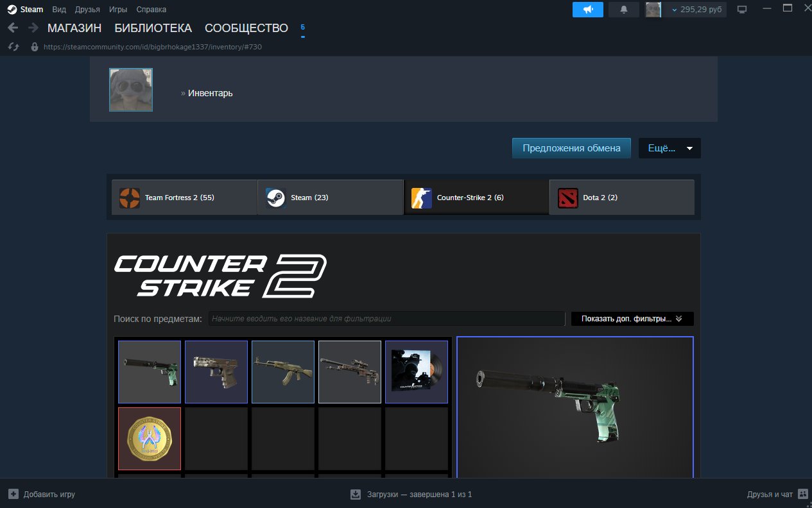Select the scoped sniper rifle item

click(350, 372)
